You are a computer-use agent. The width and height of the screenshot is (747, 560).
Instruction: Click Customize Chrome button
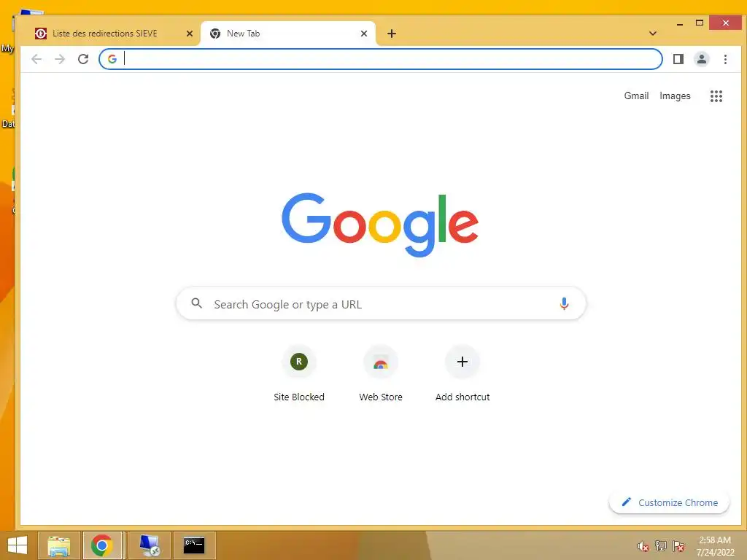pyautogui.click(x=670, y=503)
